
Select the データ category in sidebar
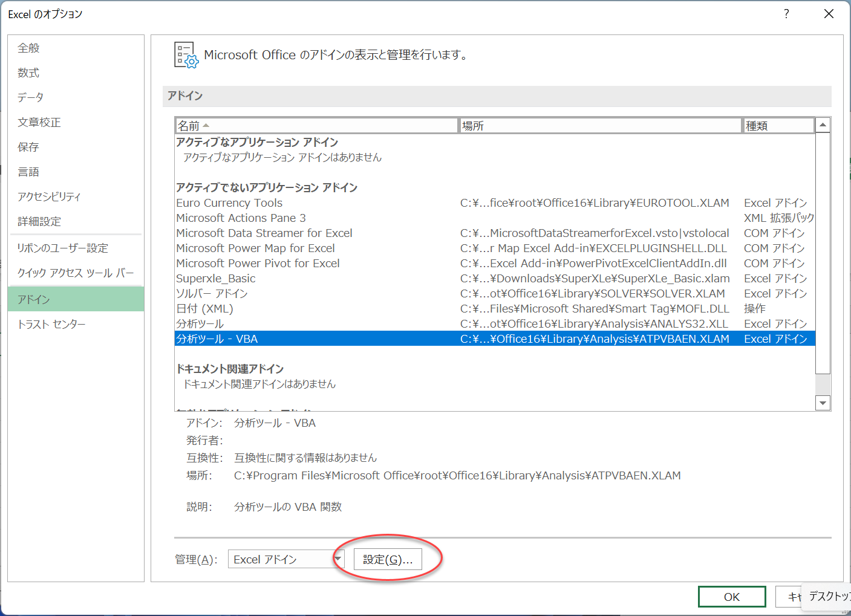click(76, 97)
